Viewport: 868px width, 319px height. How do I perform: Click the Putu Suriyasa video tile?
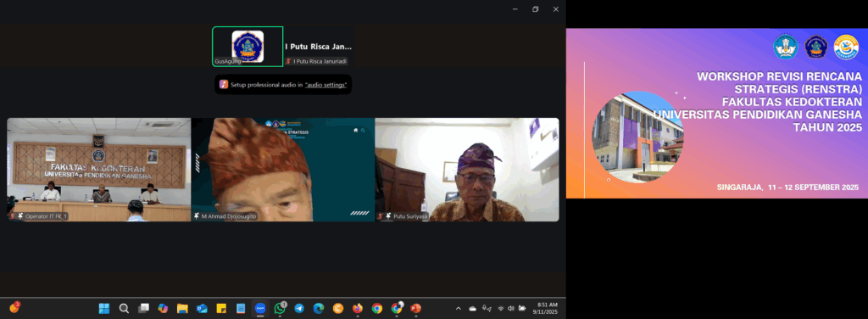click(467, 170)
